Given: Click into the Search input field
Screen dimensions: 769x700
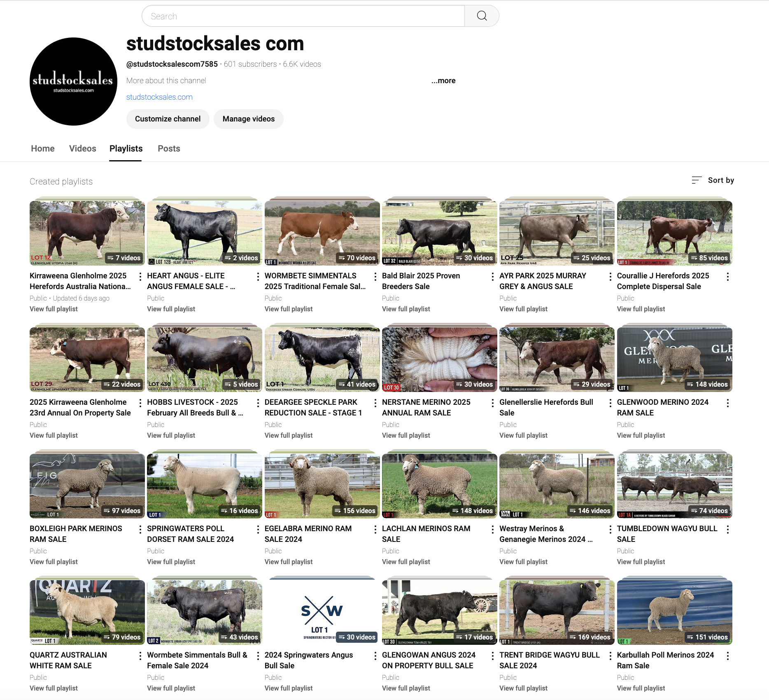Looking at the screenshot, I should pyautogui.click(x=303, y=16).
